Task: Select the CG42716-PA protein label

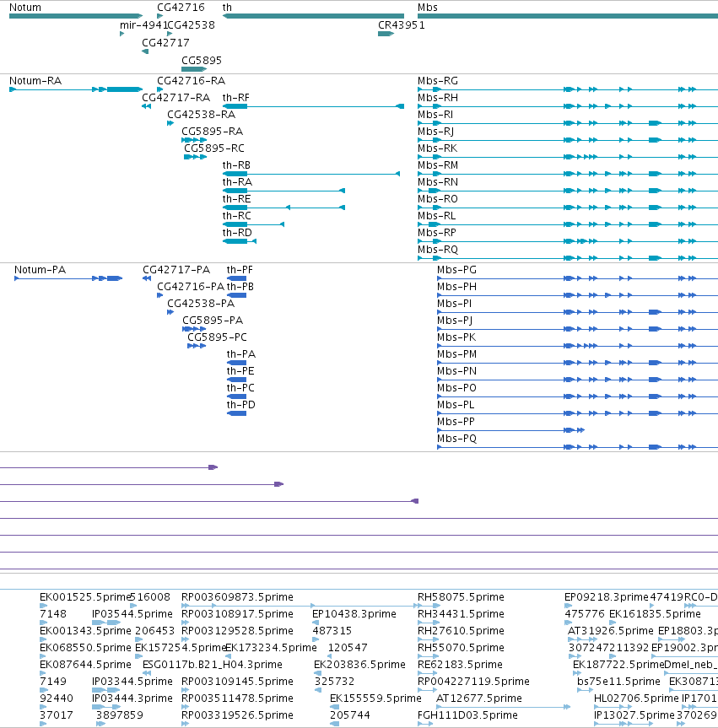Action: coord(191,287)
